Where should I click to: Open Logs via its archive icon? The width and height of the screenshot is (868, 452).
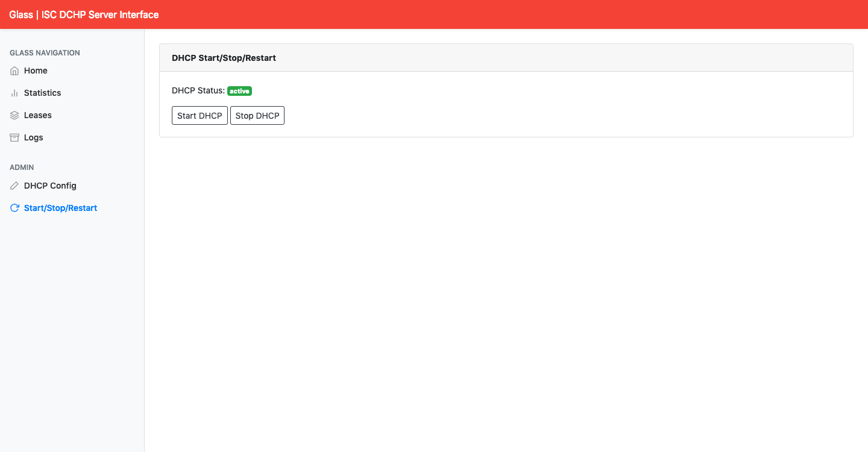click(x=14, y=137)
